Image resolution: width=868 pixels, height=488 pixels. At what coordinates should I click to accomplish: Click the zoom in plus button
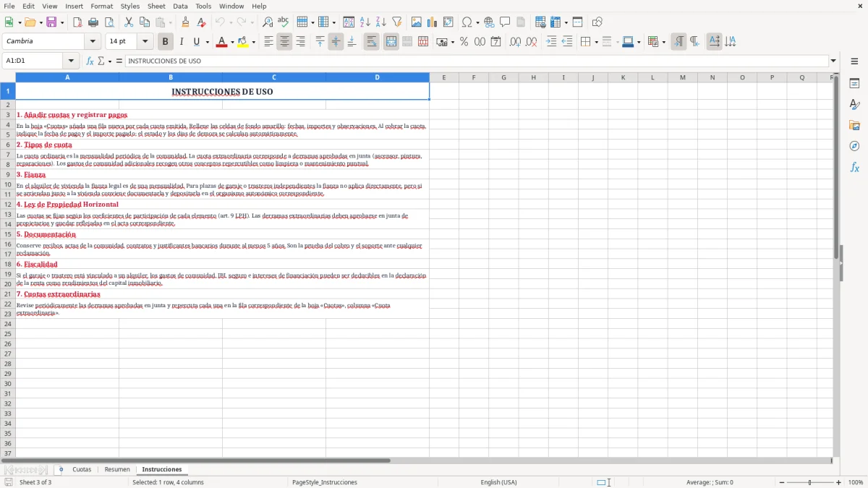click(839, 482)
